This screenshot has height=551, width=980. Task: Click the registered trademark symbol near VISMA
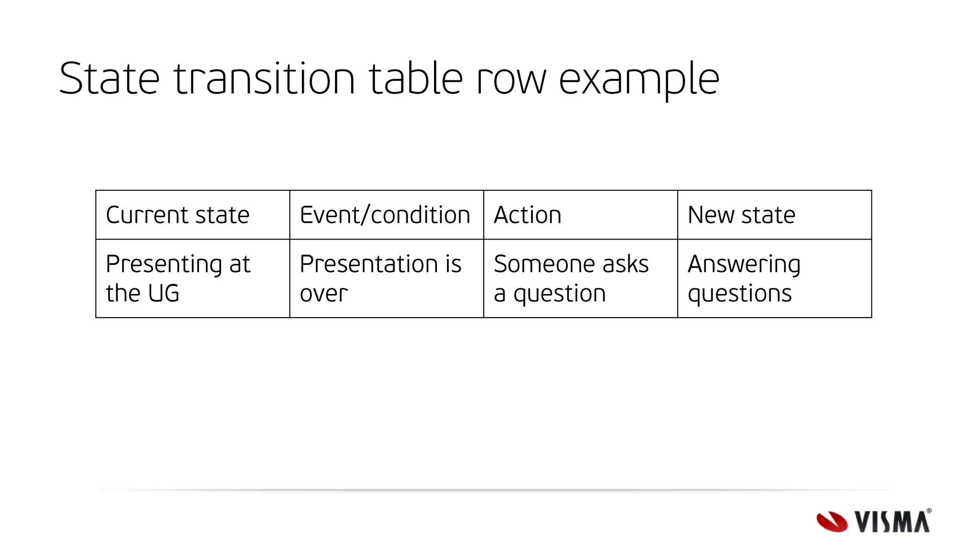point(929,511)
